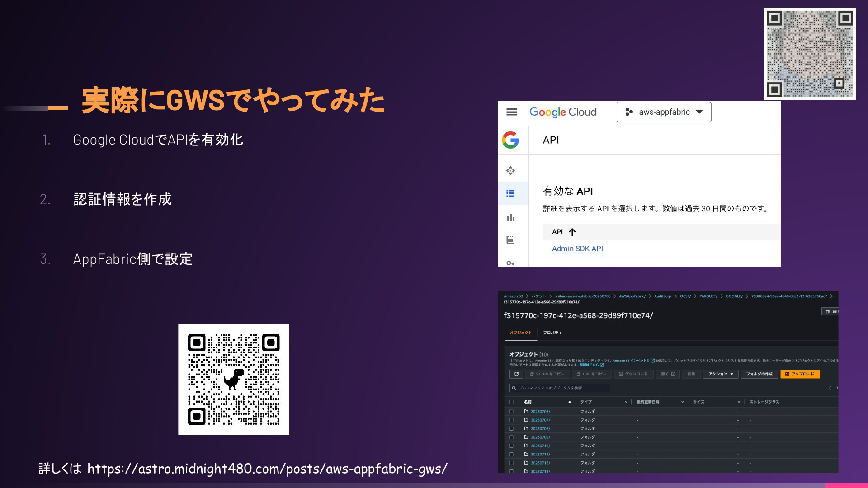Image resolution: width=868 pixels, height=488 pixels.
Task: Click the refresh icon button in S3 toolbar
Action: pos(516,374)
